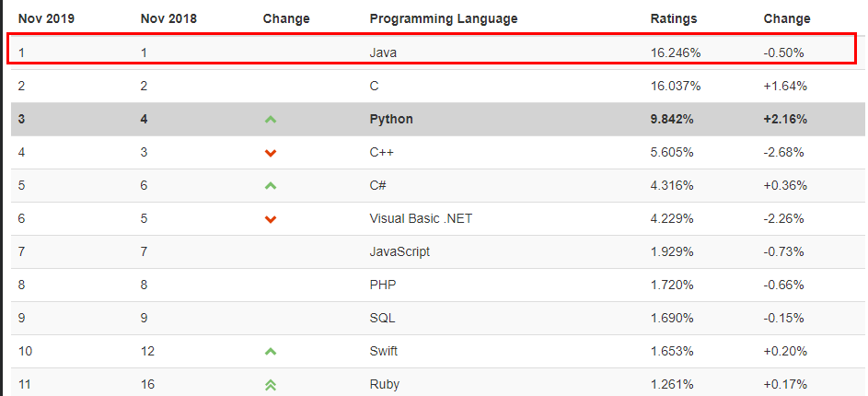Click the SQL language entry
The image size is (868, 396).
point(383,318)
